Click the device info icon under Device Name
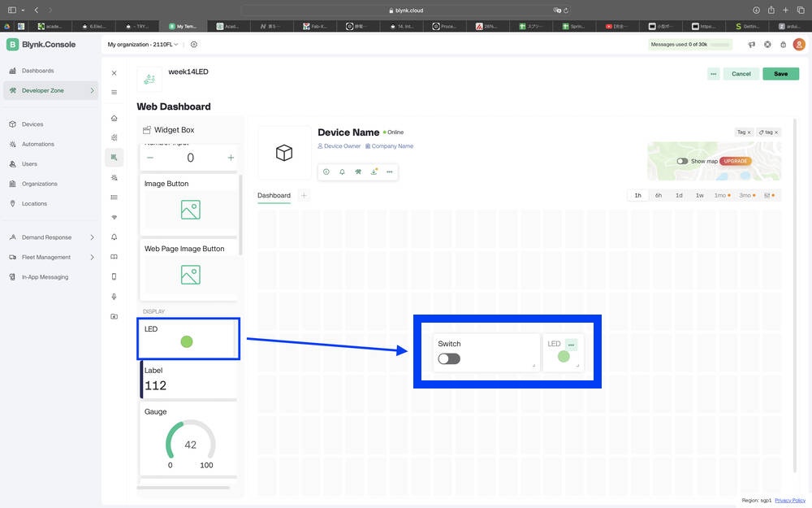The height and width of the screenshot is (508, 812). coord(326,172)
